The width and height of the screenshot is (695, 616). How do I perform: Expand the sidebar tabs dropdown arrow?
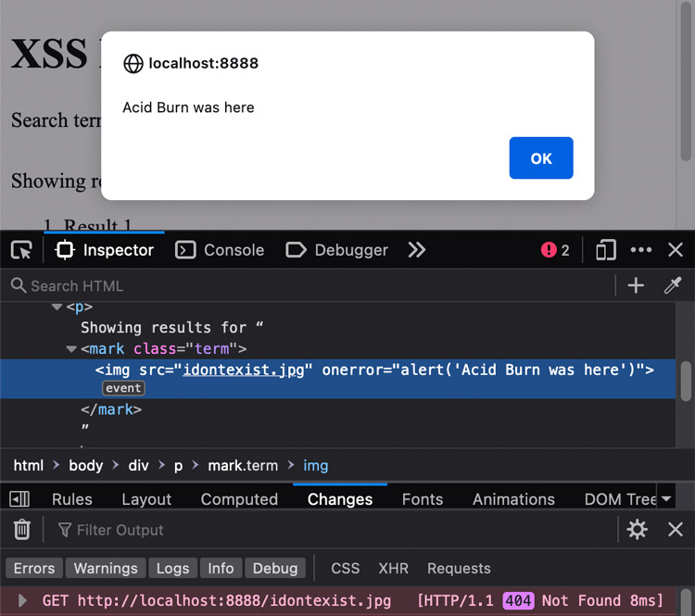[665, 499]
